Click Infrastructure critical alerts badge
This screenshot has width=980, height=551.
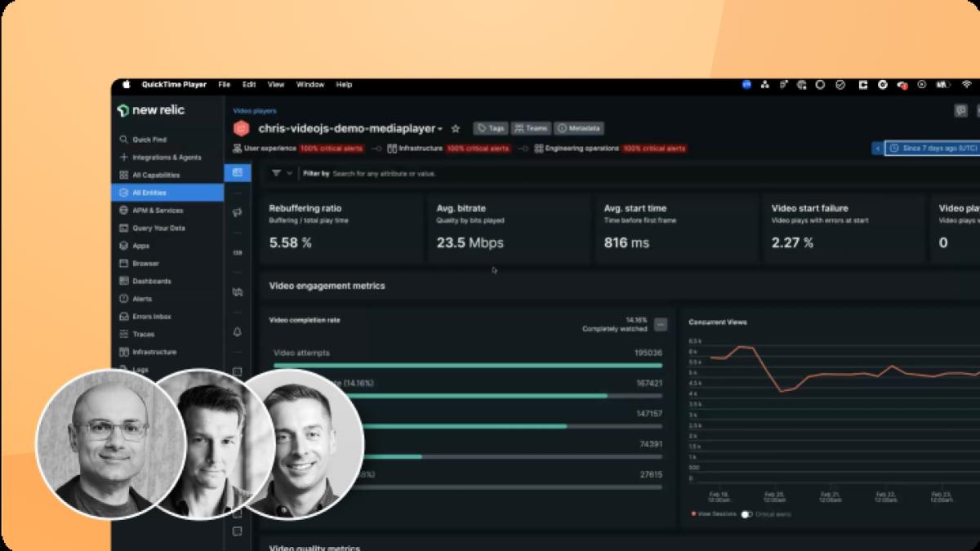478,149
